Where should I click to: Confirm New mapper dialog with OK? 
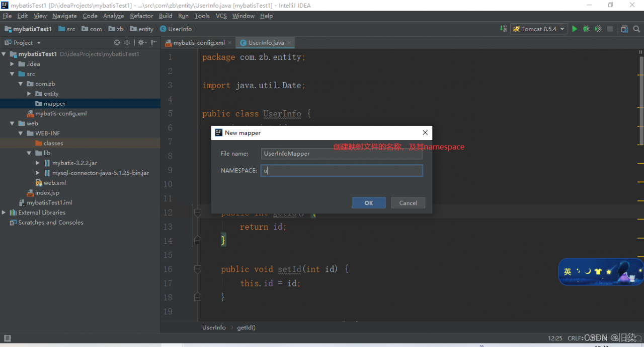click(368, 203)
